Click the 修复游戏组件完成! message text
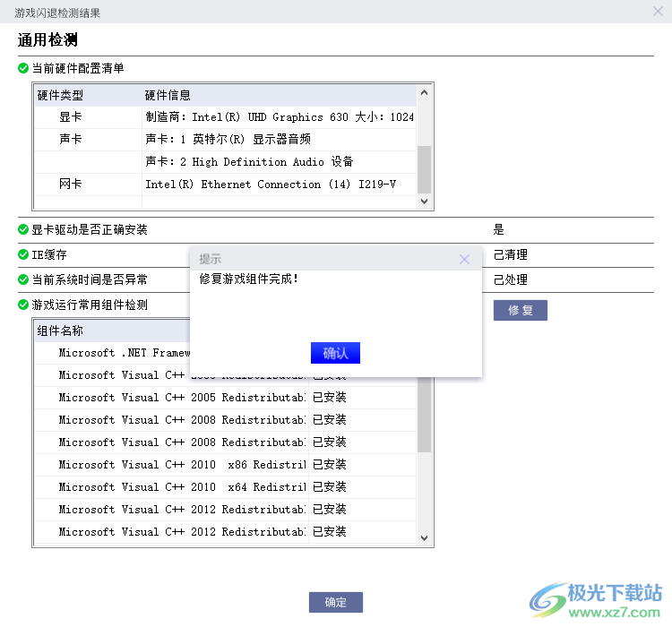The width and height of the screenshot is (672, 627). click(x=248, y=279)
